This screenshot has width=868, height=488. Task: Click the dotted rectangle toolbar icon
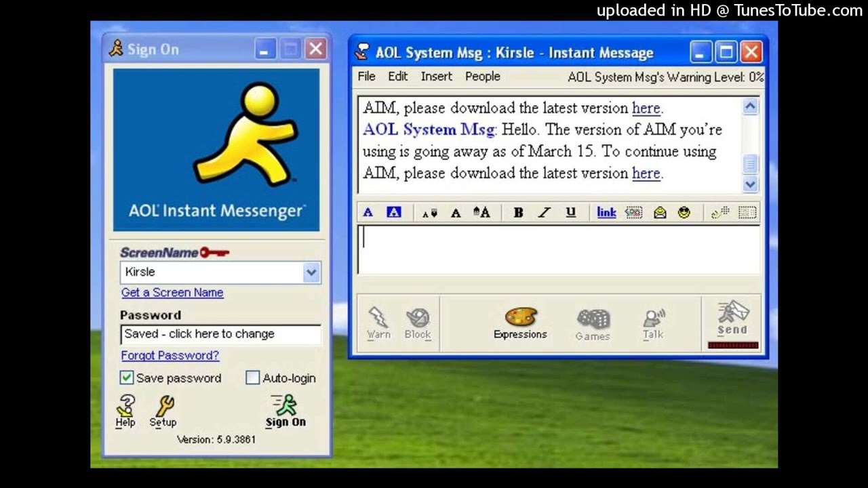point(747,212)
